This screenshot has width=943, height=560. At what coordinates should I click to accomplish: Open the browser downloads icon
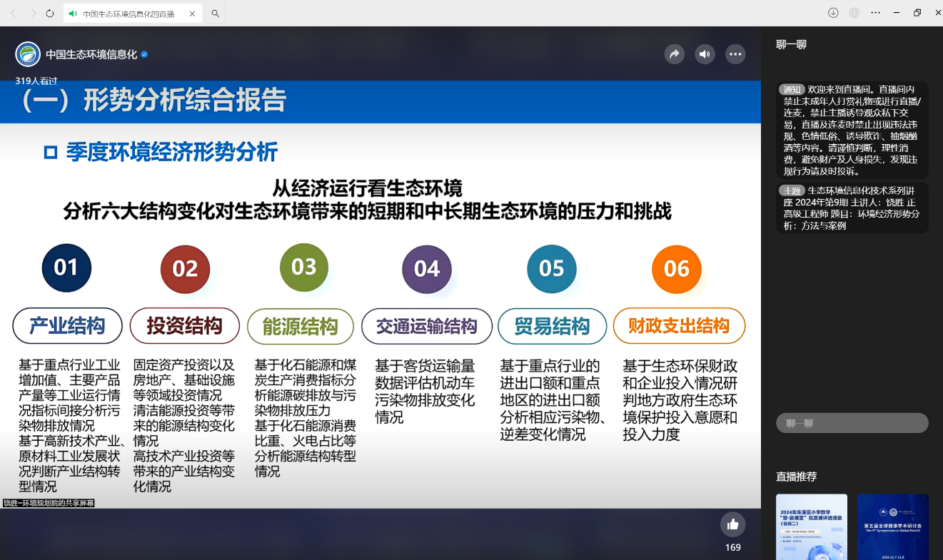pos(833,13)
